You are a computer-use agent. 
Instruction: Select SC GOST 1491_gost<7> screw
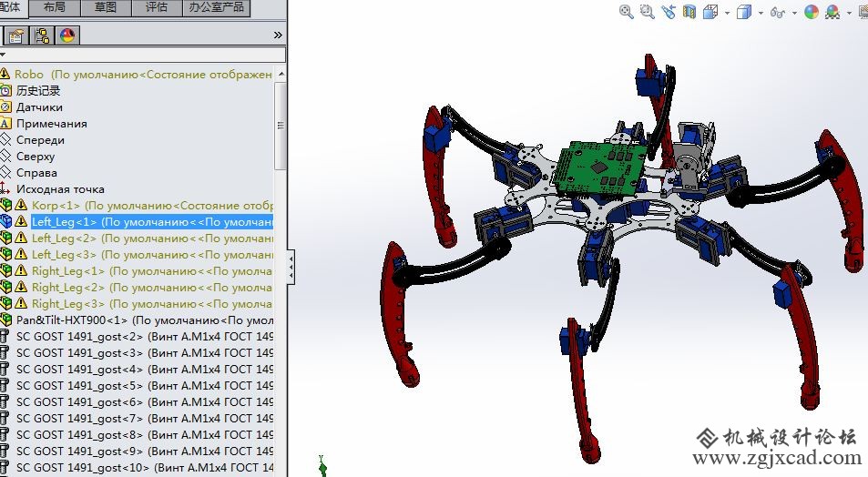[144, 419]
